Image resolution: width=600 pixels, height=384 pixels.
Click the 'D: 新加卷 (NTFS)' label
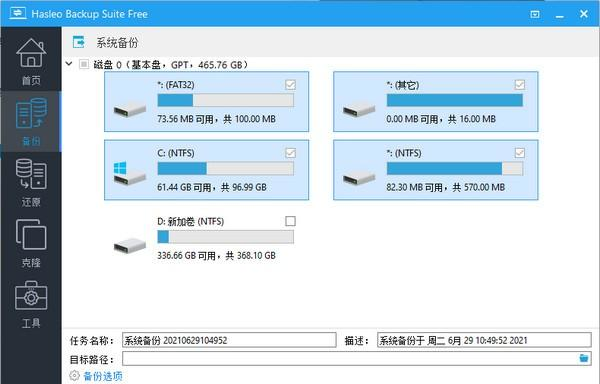pos(191,221)
